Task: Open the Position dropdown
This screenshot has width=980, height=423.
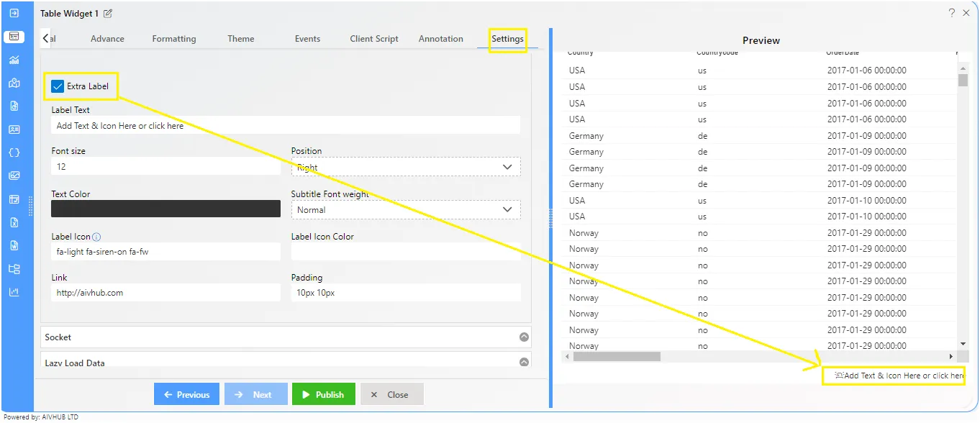Action: (x=406, y=167)
